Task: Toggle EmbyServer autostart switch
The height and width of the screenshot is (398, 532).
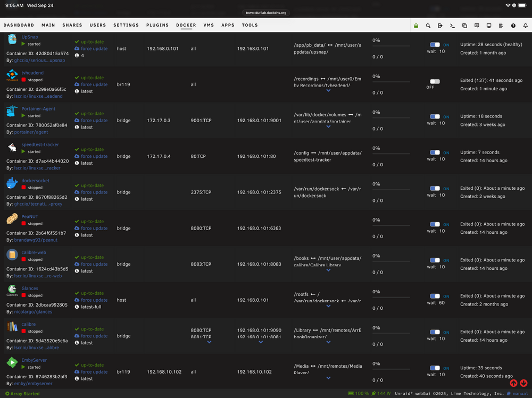Action: (435, 368)
